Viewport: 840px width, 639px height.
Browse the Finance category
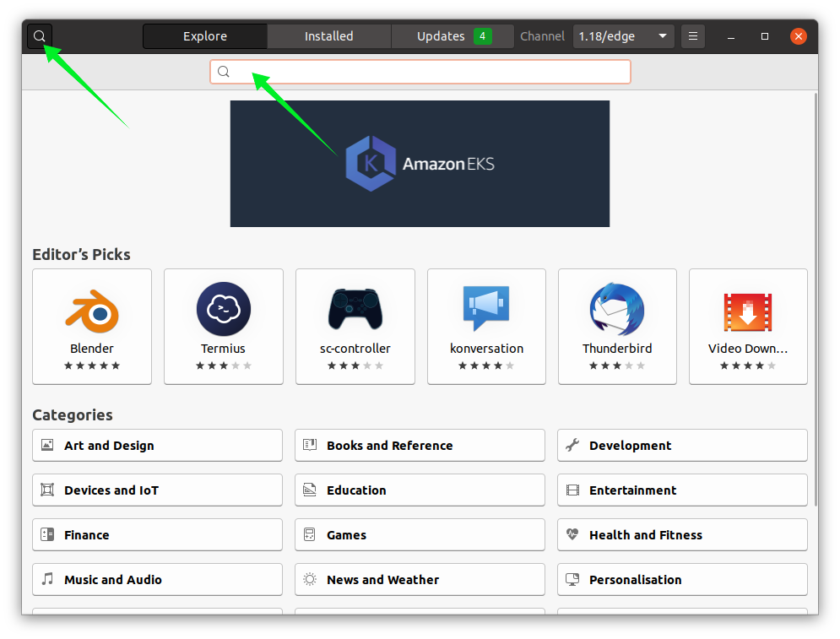[x=158, y=534]
